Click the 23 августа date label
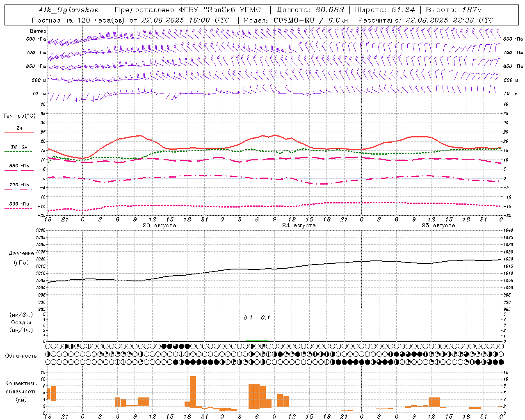525x420 pixels. tap(160, 226)
